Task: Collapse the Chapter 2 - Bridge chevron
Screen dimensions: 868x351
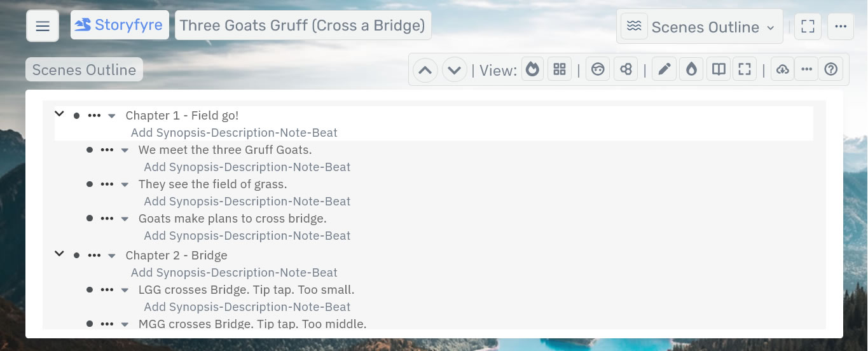Action: [60, 254]
